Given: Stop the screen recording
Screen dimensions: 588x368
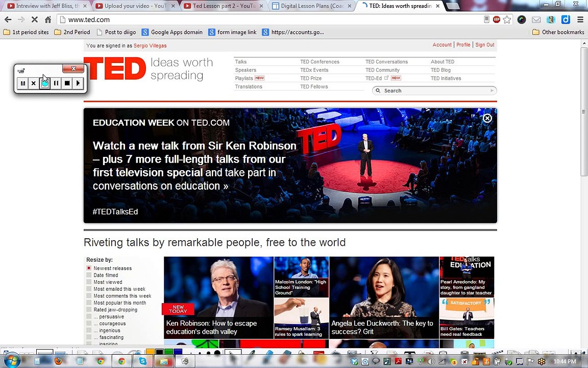Looking at the screenshot, I should point(67,83).
